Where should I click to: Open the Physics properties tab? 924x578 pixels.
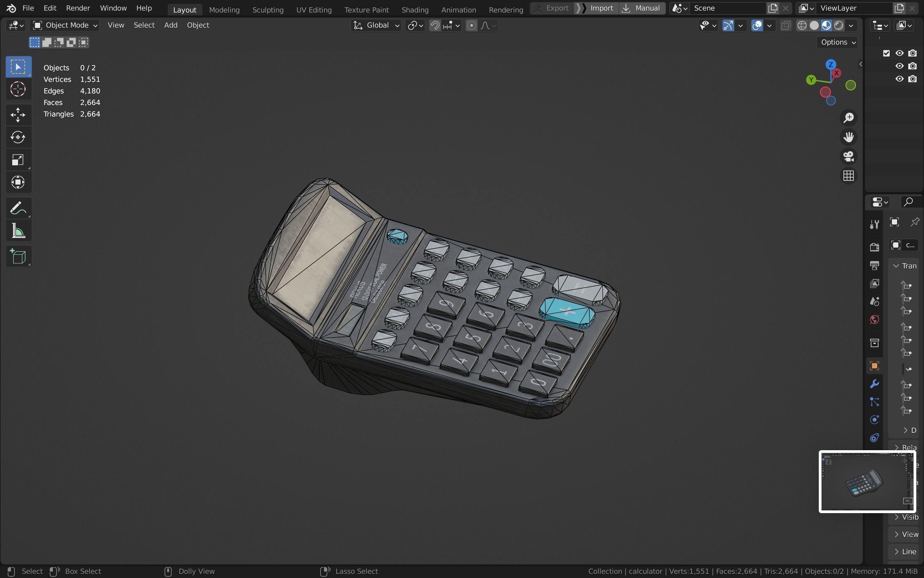[x=874, y=420]
